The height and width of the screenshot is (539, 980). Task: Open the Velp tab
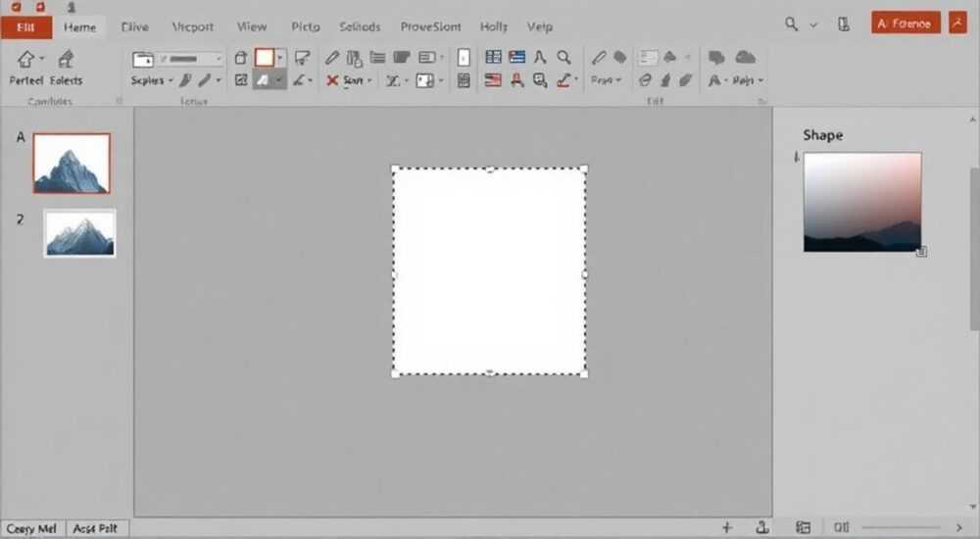click(540, 26)
